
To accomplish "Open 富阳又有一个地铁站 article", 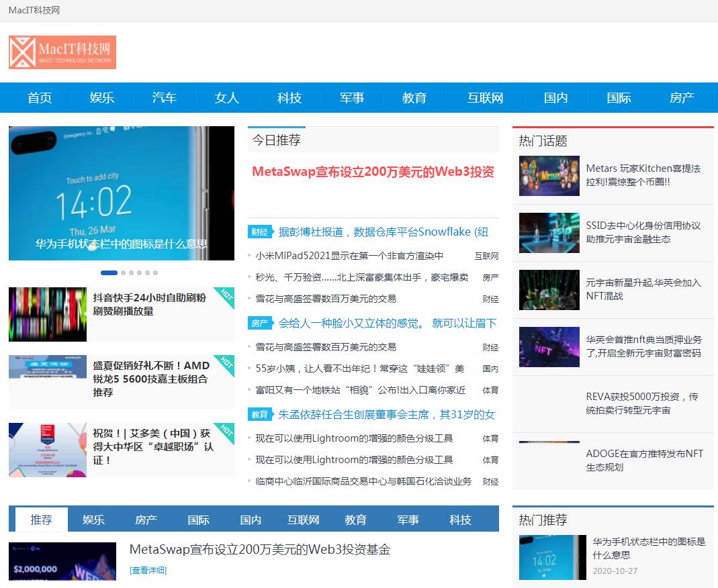I will 361,391.
